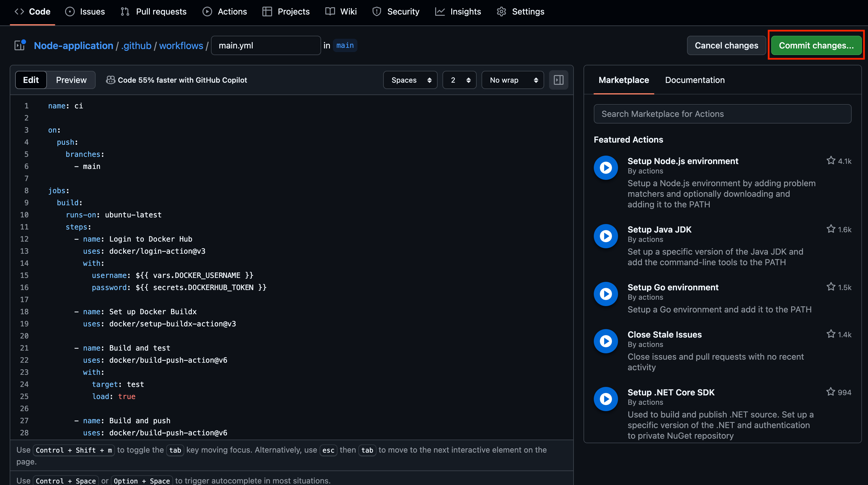Click 'target: test' line in editor
The width and height of the screenshot is (868, 485).
tap(118, 384)
